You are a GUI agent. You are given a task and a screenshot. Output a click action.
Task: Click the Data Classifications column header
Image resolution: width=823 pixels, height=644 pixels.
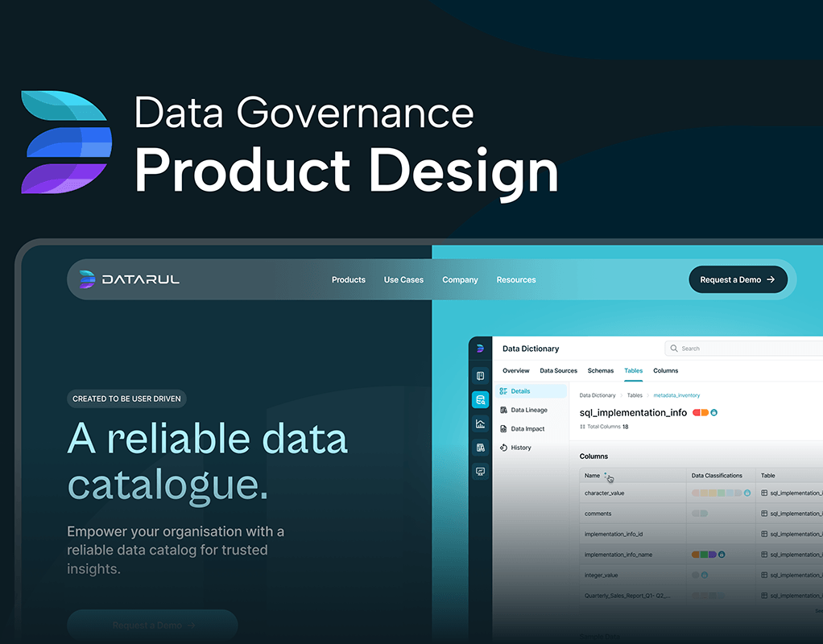coord(717,476)
